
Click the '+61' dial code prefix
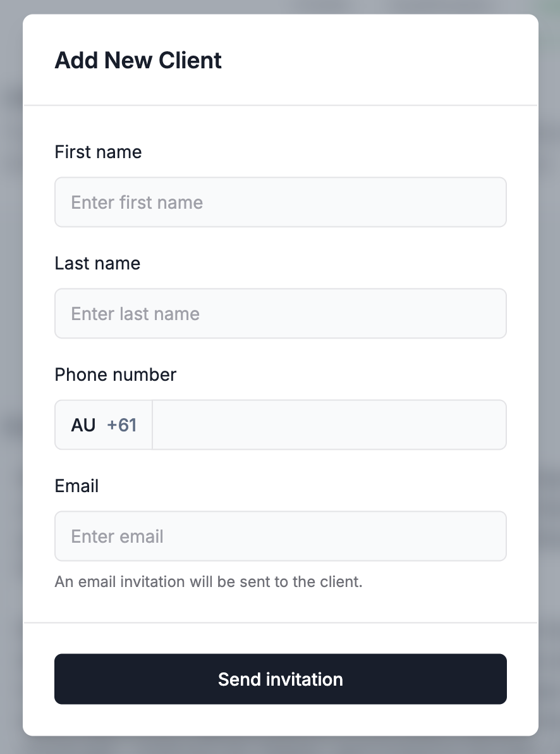(x=121, y=425)
